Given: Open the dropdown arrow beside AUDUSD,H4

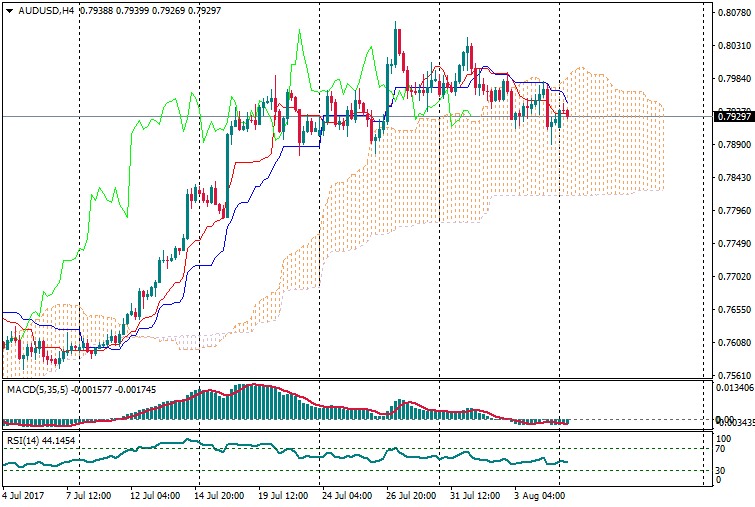Looking at the screenshot, I should click(8, 11).
